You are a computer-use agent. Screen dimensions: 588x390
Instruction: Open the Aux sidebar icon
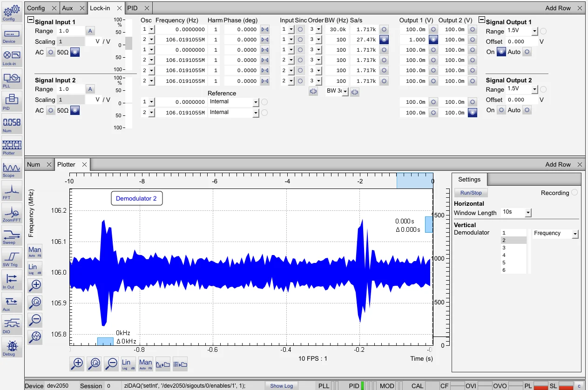click(11, 303)
